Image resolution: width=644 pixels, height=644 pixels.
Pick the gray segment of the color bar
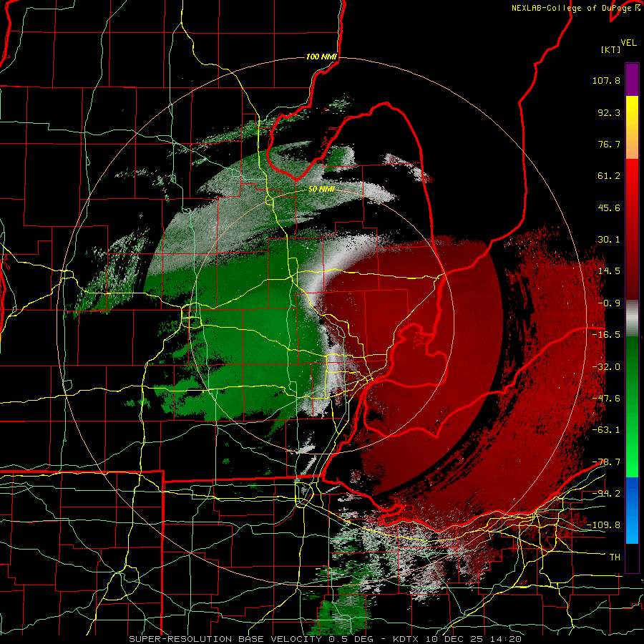point(632,318)
